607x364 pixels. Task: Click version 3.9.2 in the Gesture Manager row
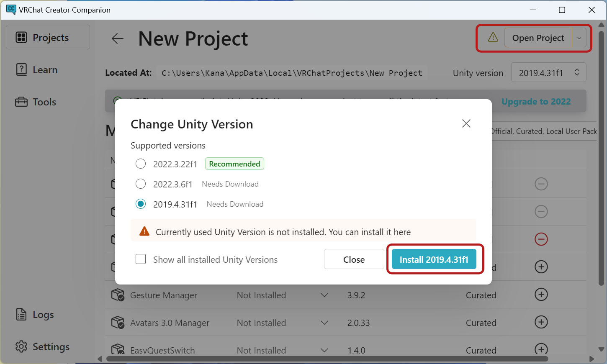click(x=356, y=295)
